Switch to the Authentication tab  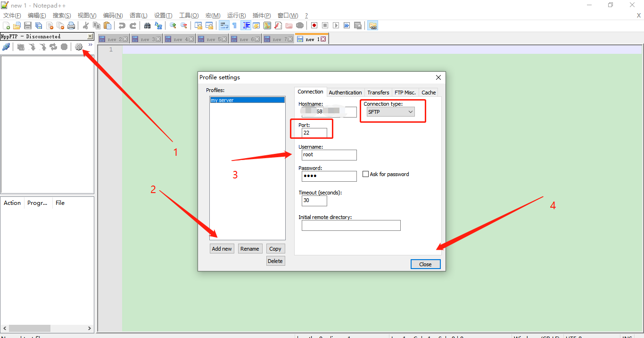pos(346,93)
